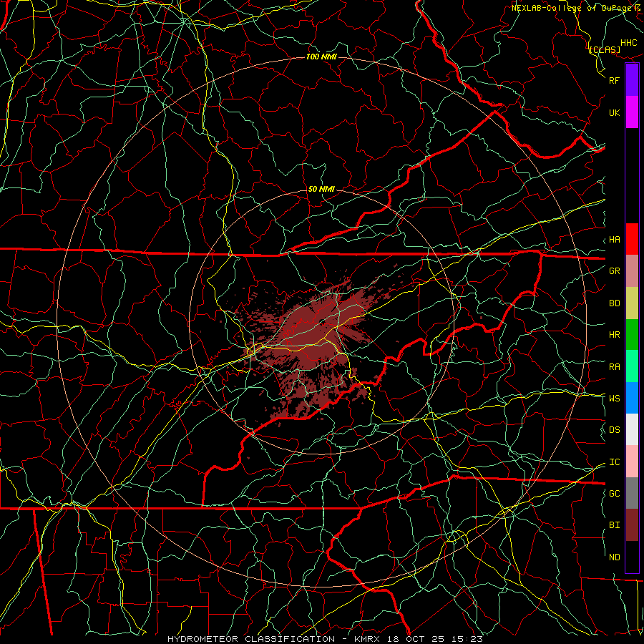Click the "HHC" product label
This screenshot has height=644, width=644.
[629, 43]
